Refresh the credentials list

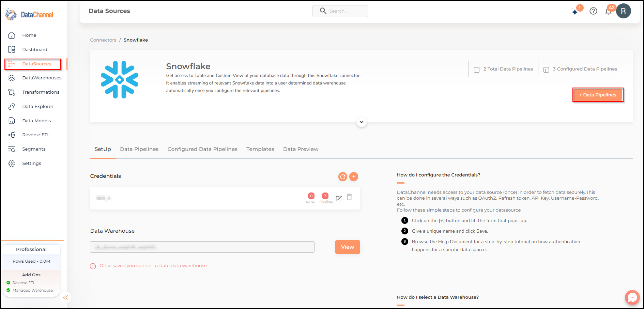click(x=343, y=176)
